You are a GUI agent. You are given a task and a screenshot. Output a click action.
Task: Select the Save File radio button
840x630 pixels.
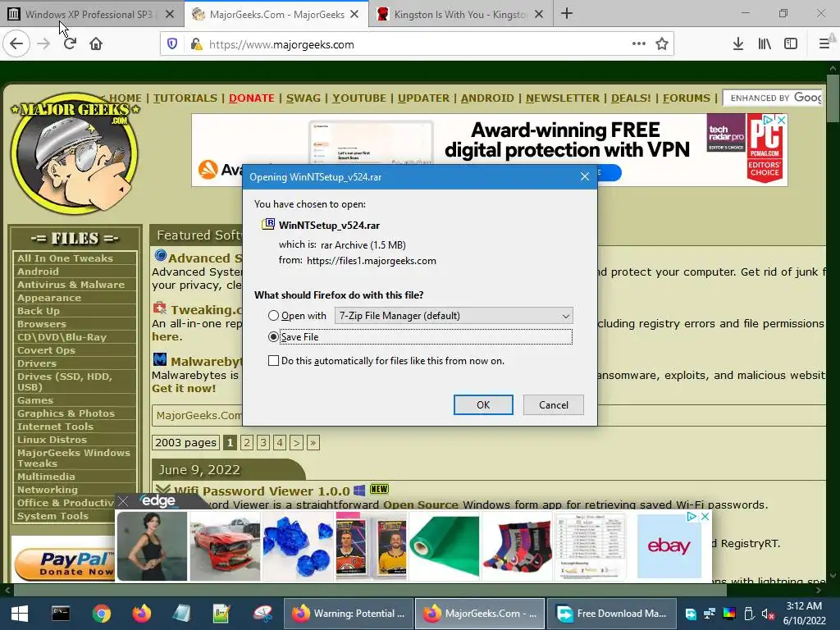pos(274,337)
